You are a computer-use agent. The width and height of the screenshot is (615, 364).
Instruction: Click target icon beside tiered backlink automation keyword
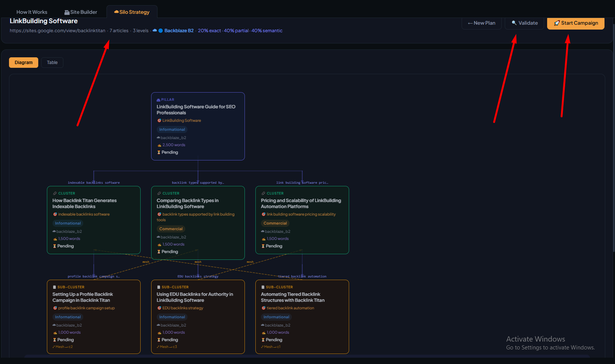(263, 308)
